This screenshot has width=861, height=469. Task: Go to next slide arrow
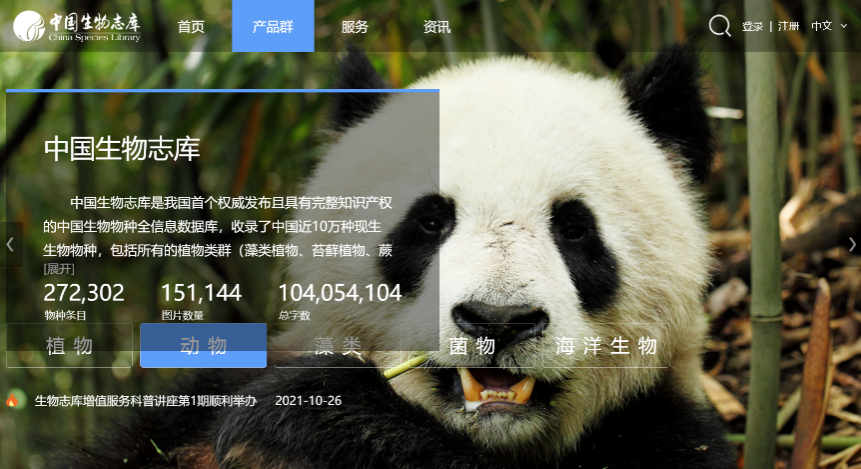tap(852, 244)
